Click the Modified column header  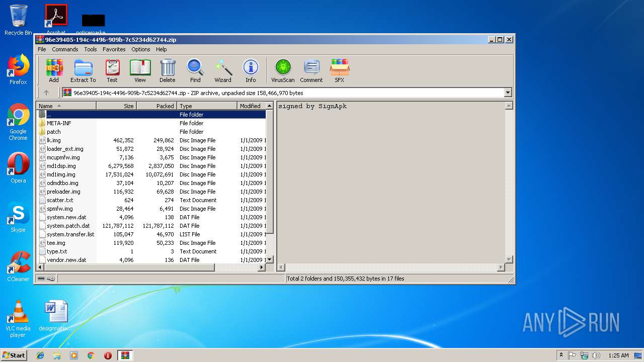250,106
